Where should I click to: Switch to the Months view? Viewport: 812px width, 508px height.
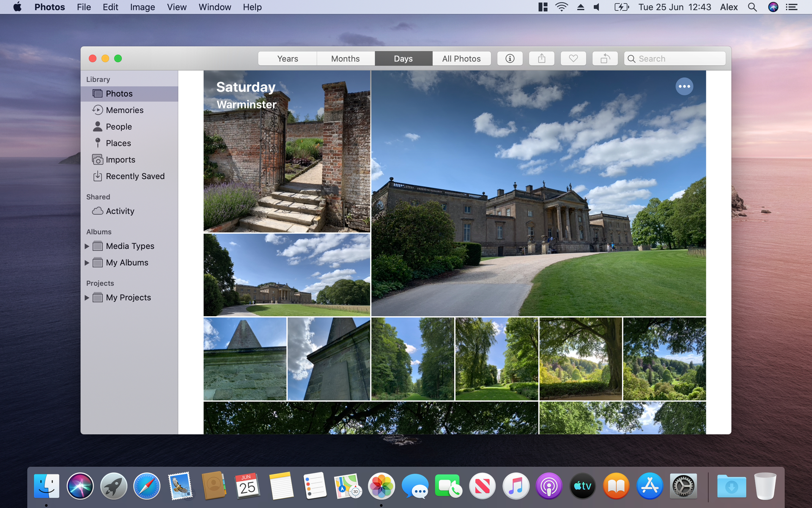tap(346, 58)
